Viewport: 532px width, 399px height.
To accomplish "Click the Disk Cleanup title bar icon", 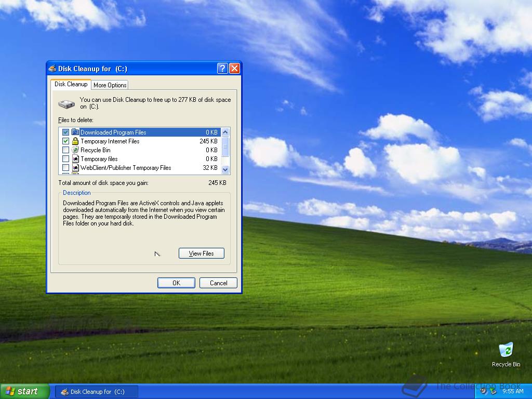I will point(52,69).
